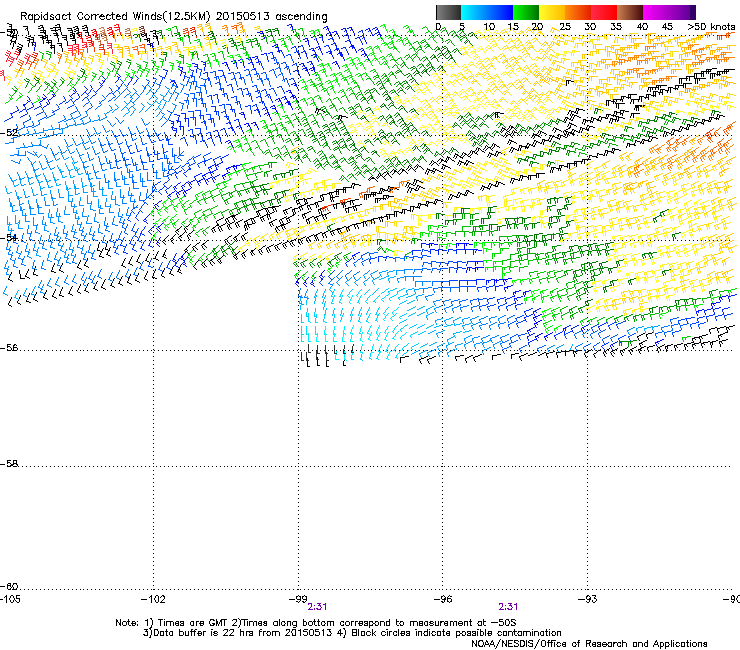Click the 'Data buffer is 22 hrs' note line

[352, 633]
